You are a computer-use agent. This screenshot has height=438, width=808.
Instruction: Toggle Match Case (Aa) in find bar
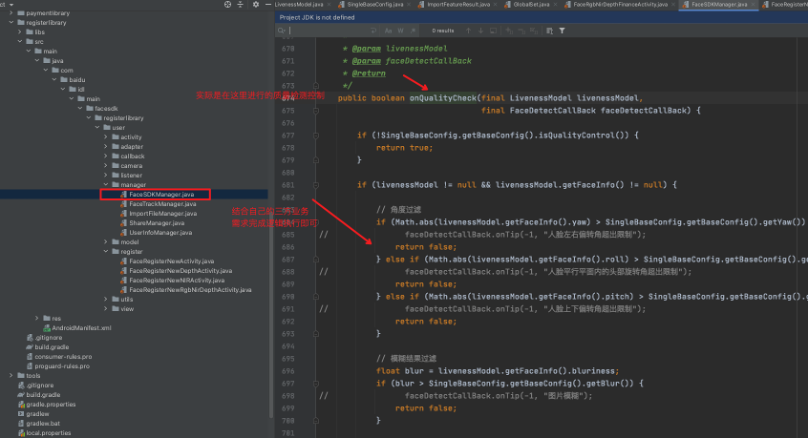click(x=388, y=31)
